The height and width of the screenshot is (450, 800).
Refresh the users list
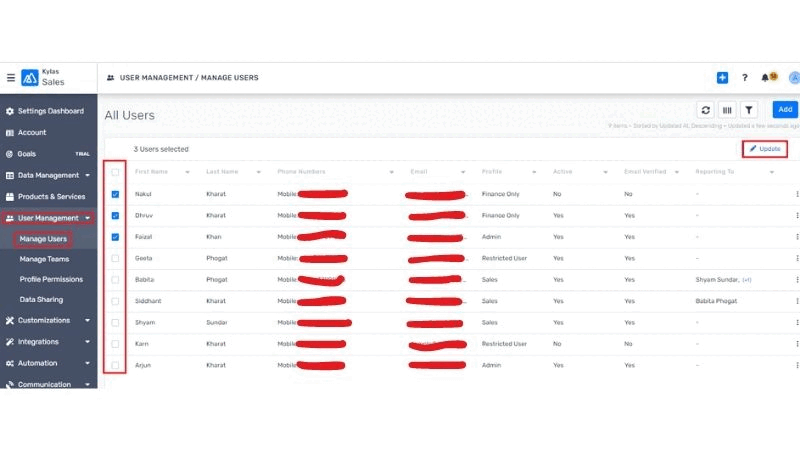(x=706, y=110)
